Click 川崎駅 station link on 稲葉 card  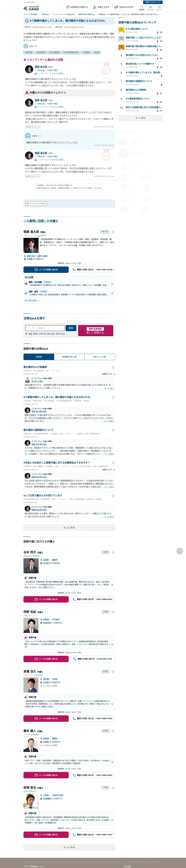[x=30, y=259]
